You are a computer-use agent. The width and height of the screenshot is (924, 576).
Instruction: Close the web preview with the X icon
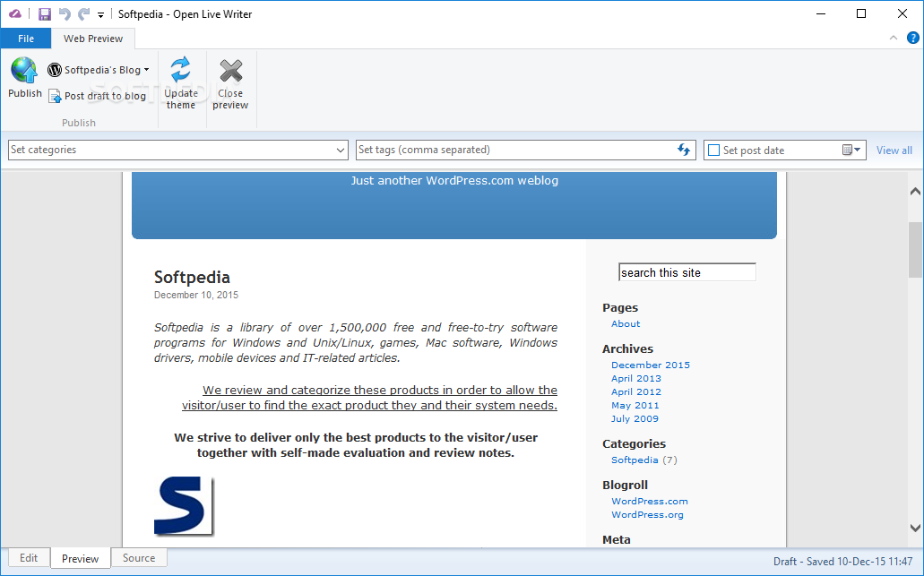tap(231, 71)
